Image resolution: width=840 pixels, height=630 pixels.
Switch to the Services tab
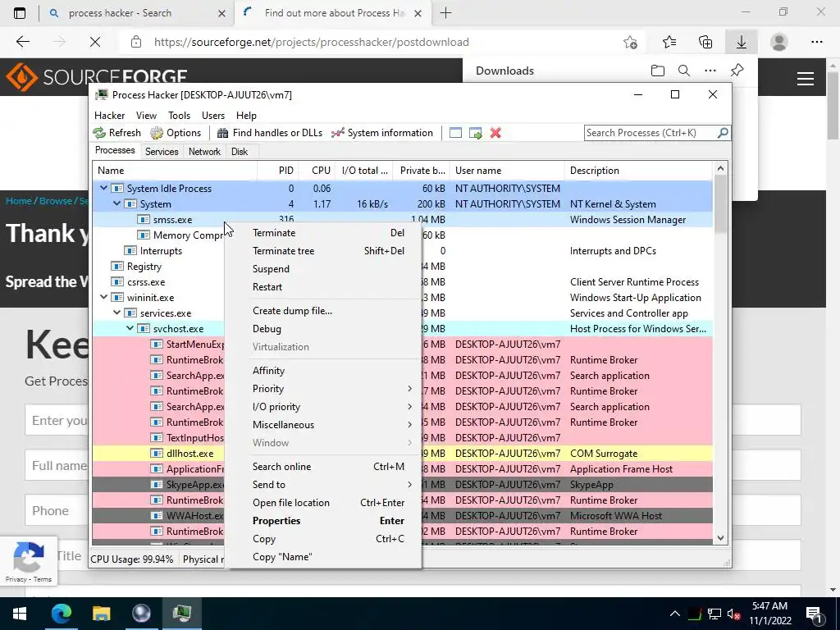(x=162, y=152)
